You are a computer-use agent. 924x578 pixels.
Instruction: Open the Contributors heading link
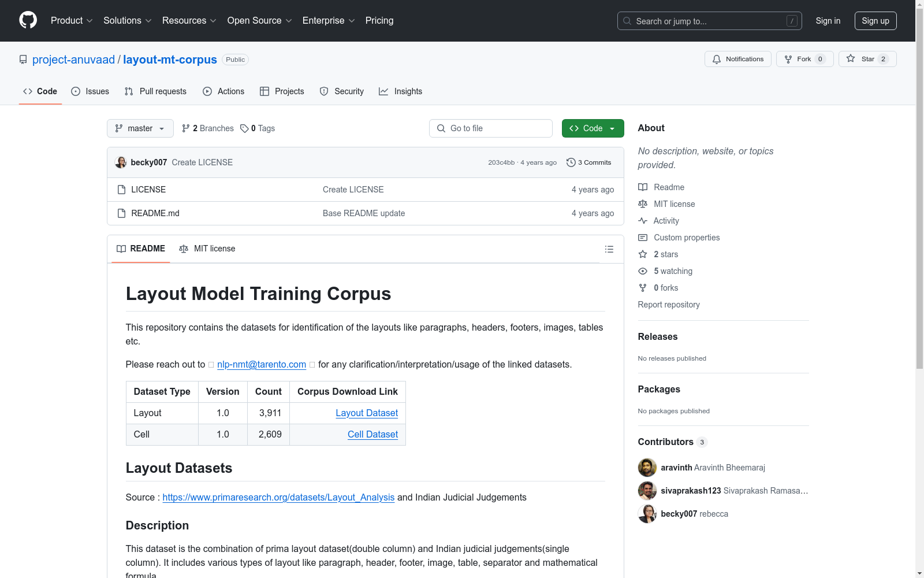tap(673, 442)
